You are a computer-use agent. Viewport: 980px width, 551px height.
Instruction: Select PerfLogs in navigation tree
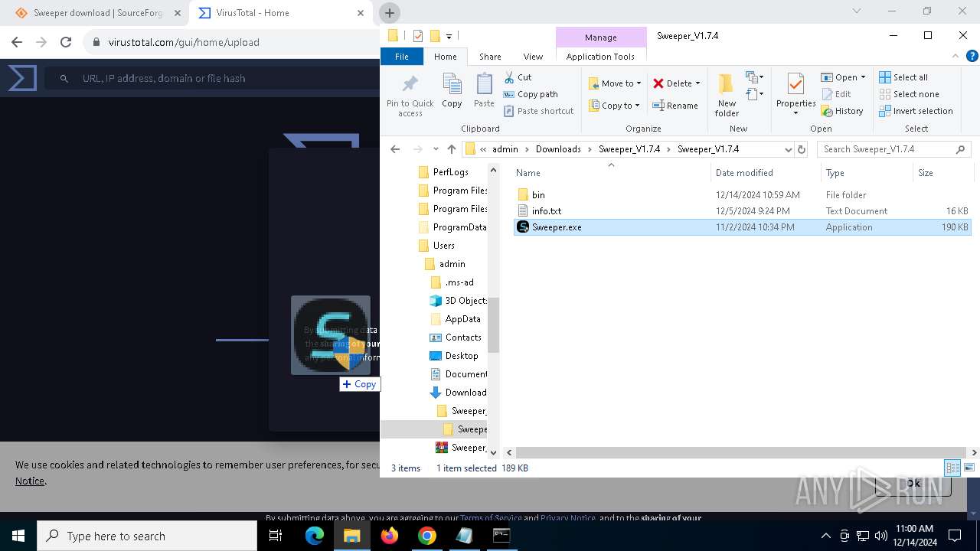(450, 172)
